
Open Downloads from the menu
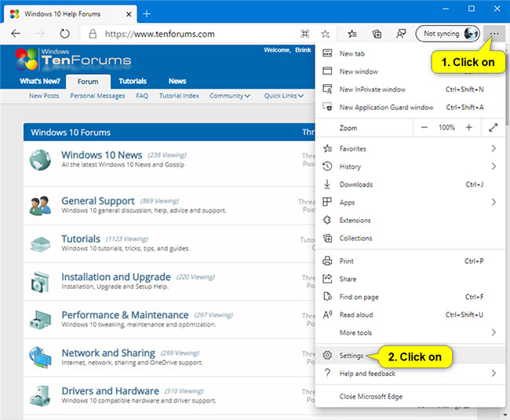click(x=410, y=184)
